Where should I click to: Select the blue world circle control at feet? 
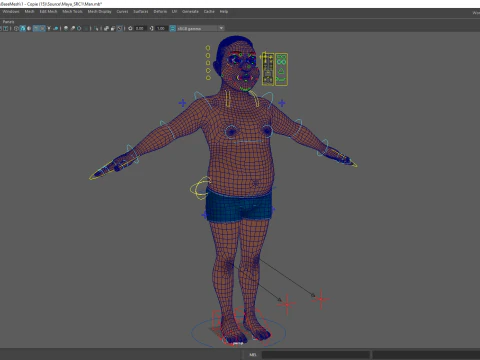click(x=238, y=332)
